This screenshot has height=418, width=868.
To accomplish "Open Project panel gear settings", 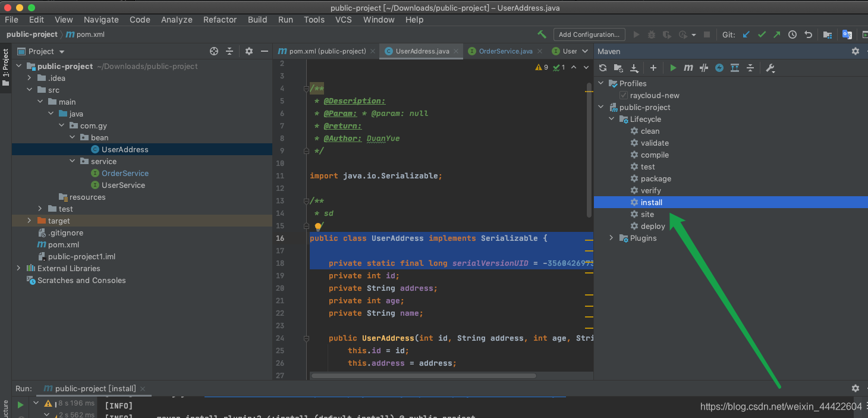I will coord(249,51).
